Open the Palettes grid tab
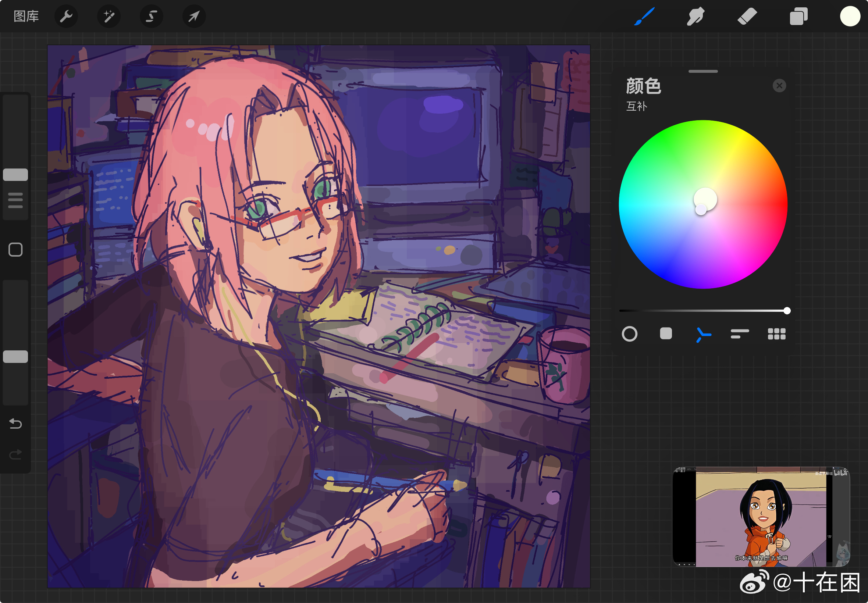 (776, 334)
